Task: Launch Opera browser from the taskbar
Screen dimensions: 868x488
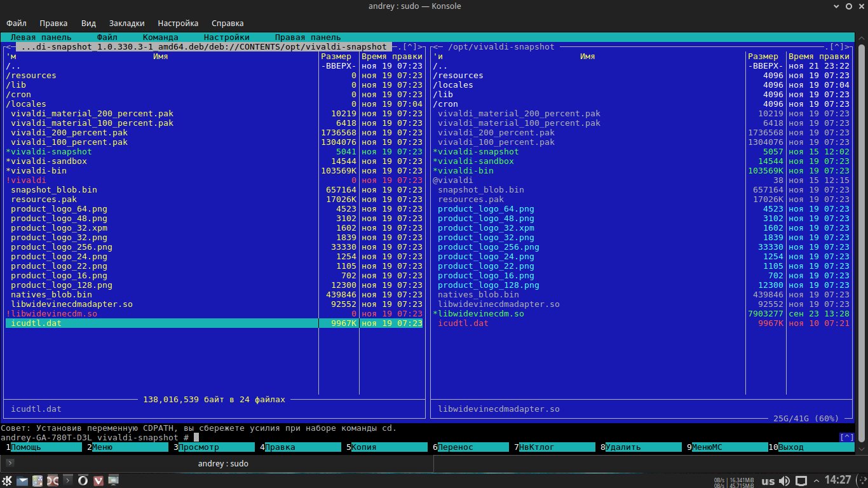Action: 83,480
